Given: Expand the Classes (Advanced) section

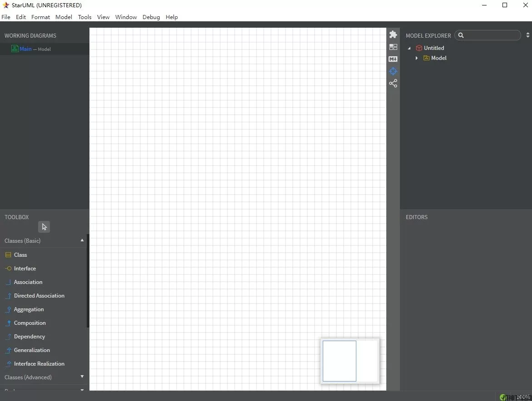Looking at the screenshot, I should [82, 377].
